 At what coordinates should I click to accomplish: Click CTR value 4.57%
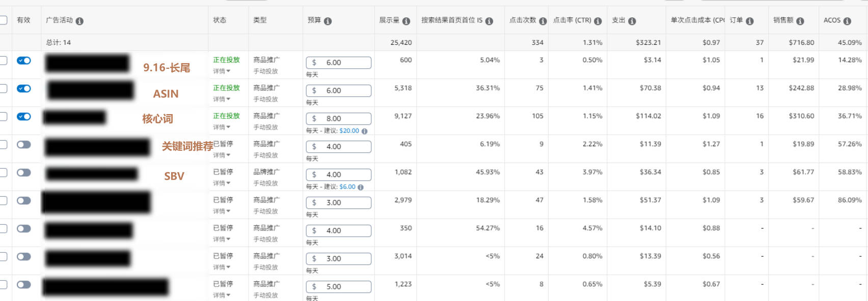(x=592, y=228)
